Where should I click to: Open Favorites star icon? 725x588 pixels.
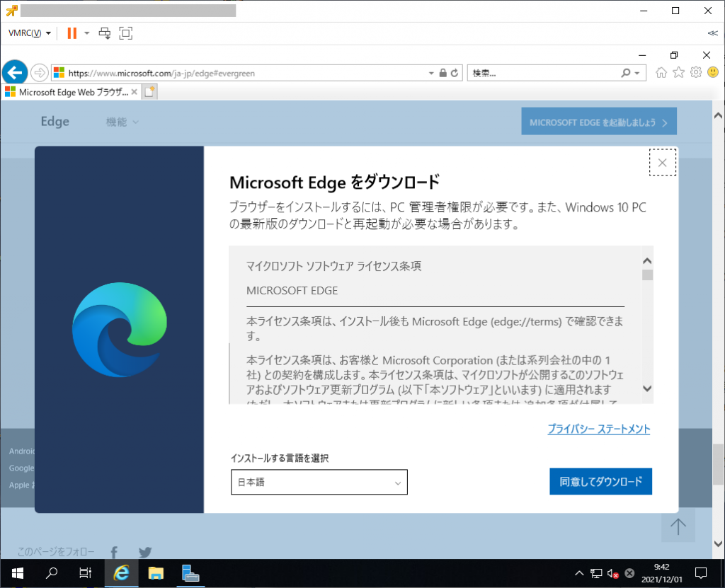point(678,73)
